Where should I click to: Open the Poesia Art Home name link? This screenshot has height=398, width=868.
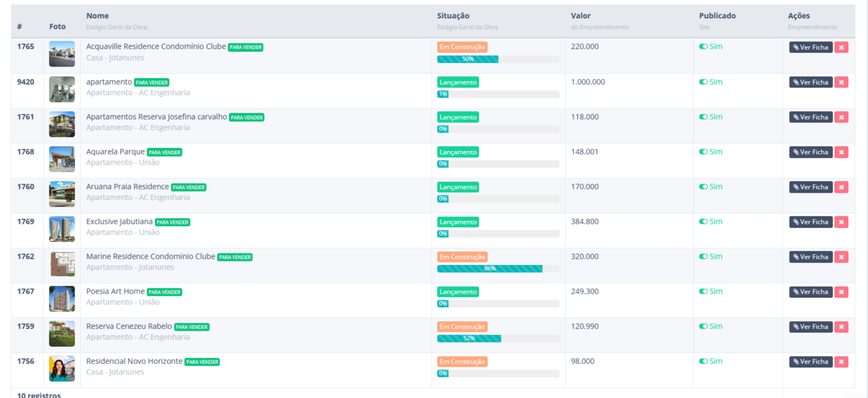[x=115, y=292]
